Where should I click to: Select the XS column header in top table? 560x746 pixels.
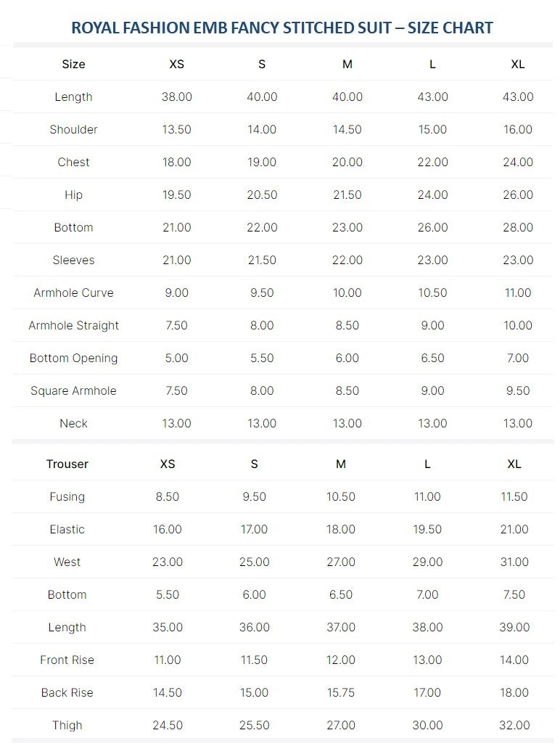(x=177, y=65)
